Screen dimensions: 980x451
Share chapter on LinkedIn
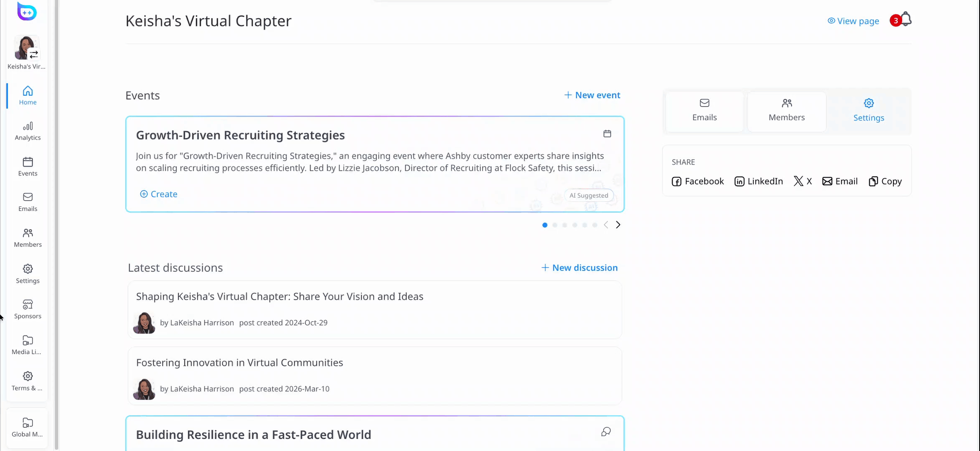coord(759,181)
